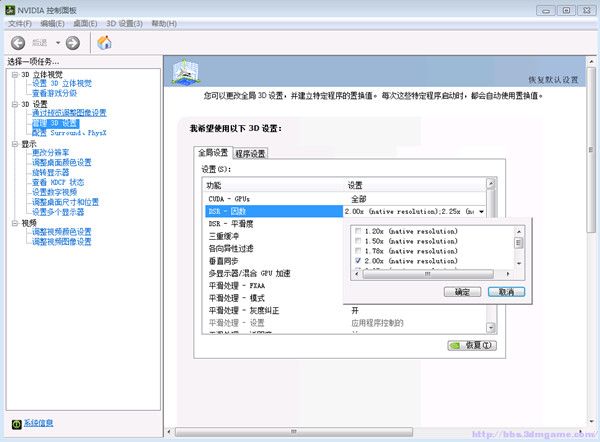Screen dimensions: 600x442
Task: Open 设置多个显示器 task
Action: coord(58,212)
